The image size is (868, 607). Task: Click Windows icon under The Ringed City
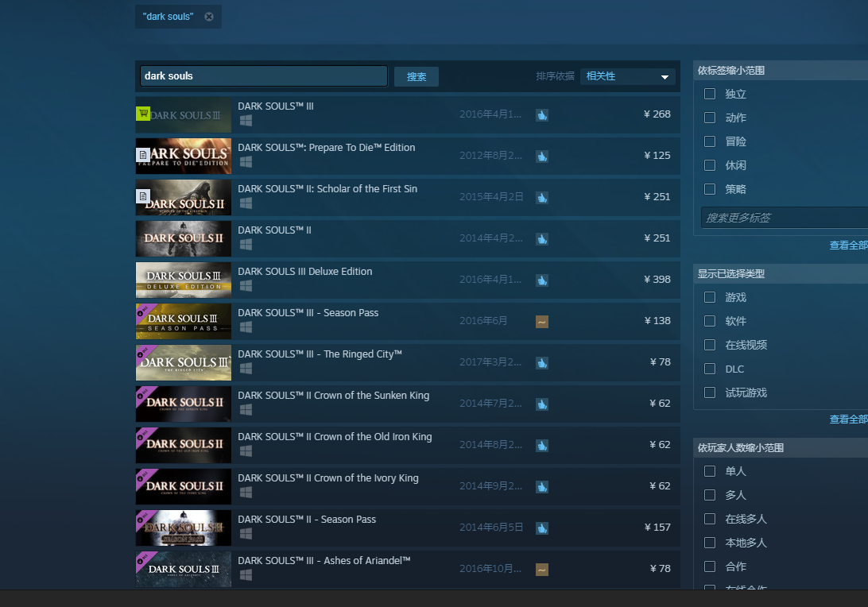pos(246,368)
